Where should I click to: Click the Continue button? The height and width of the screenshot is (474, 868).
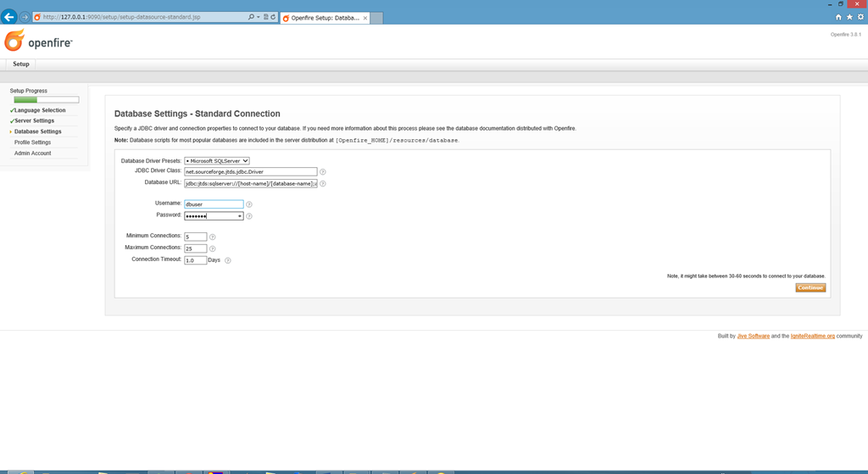pyautogui.click(x=810, y=288)
